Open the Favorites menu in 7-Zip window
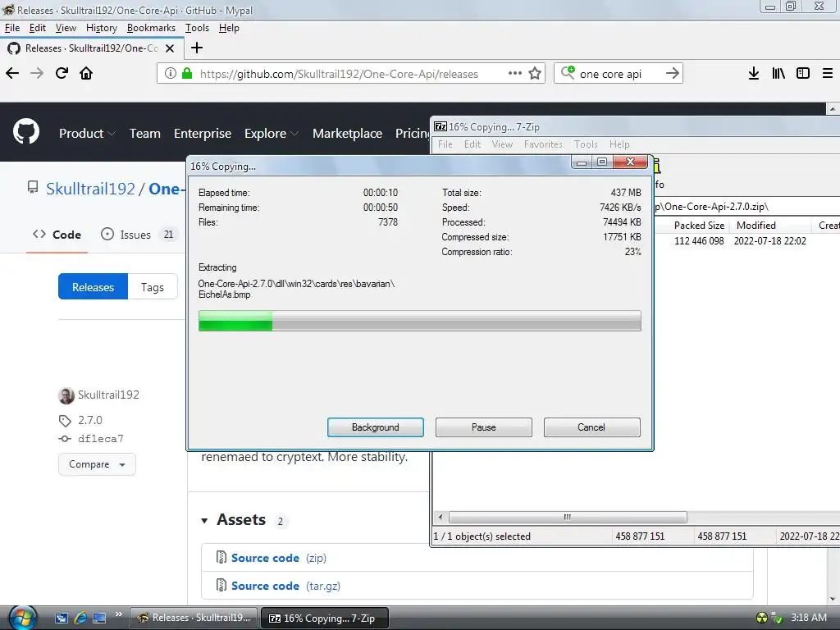 point(543,144)
